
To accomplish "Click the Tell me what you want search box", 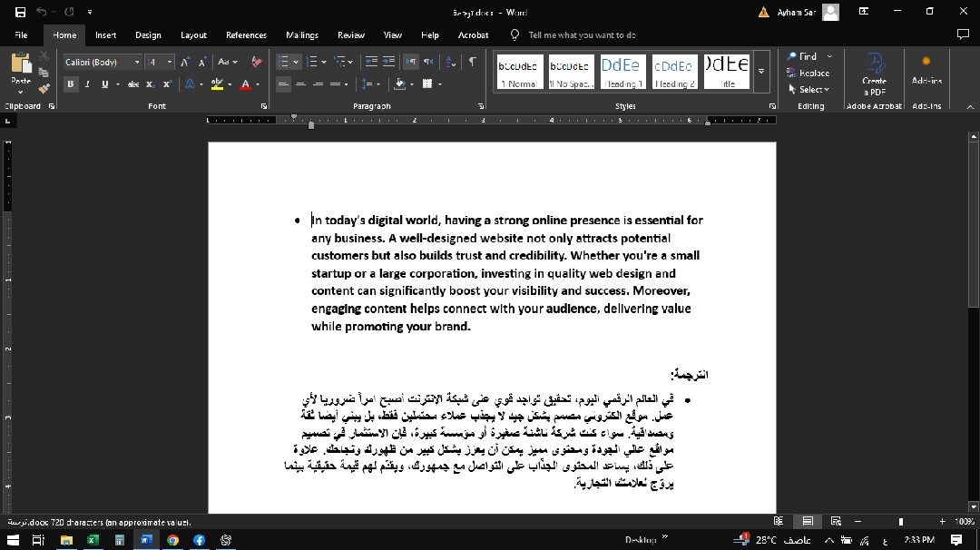I will coord(582,35).
